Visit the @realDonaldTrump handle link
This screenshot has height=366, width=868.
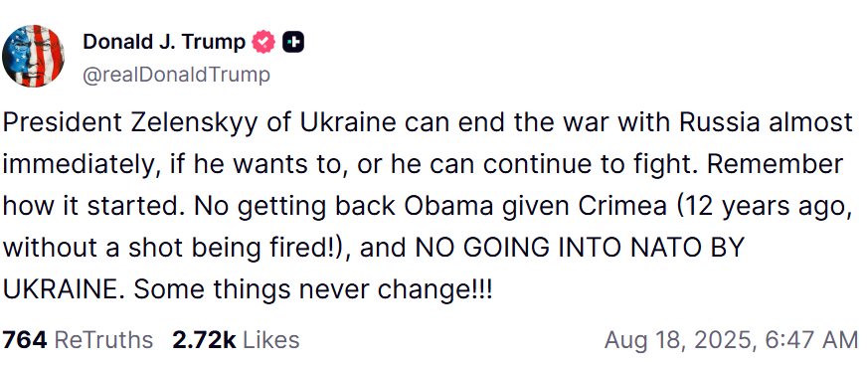(177, 75)
